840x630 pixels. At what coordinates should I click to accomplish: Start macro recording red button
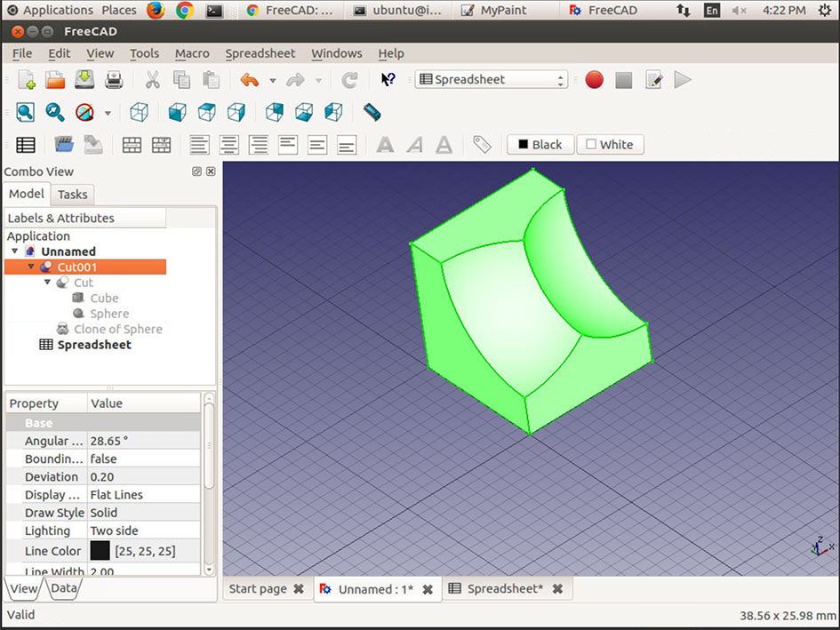[x=594, y=80]
